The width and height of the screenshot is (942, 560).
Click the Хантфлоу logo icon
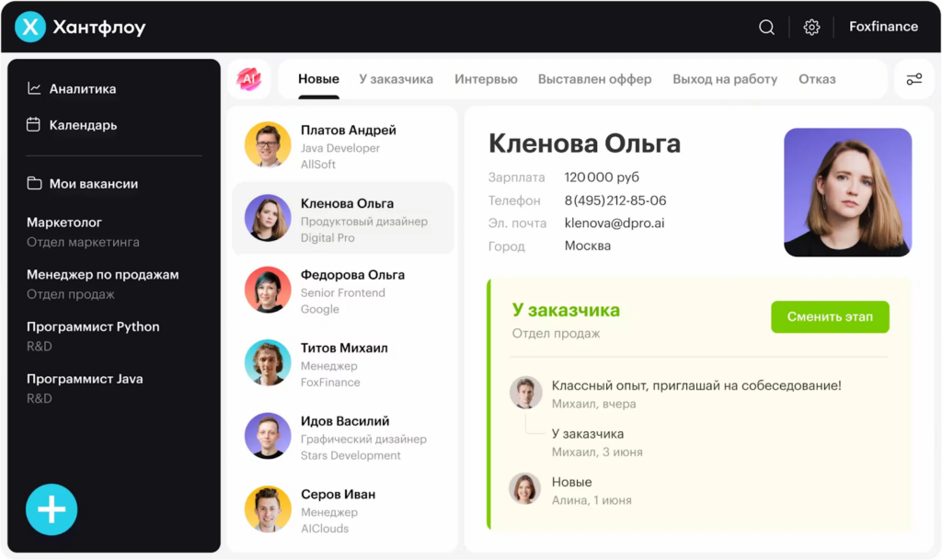[x=30, y=28]
